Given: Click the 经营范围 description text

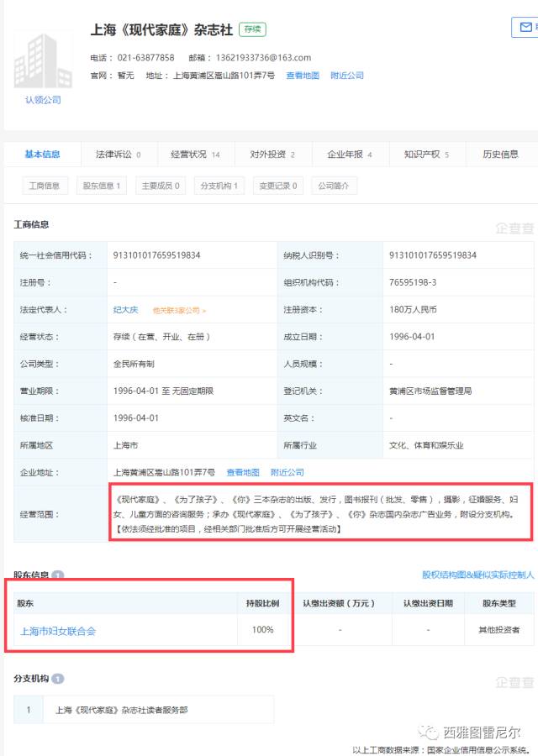Looking at the screenshot, I should point(317,514).
